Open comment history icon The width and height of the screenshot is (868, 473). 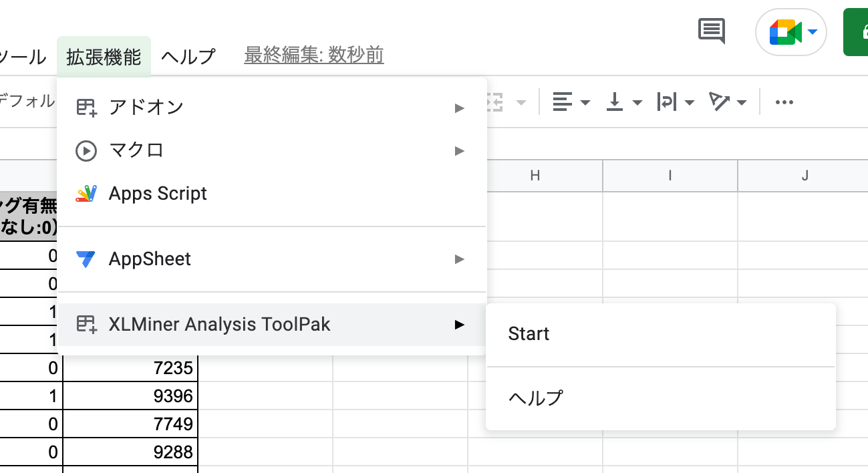click(x=712, y=31)
